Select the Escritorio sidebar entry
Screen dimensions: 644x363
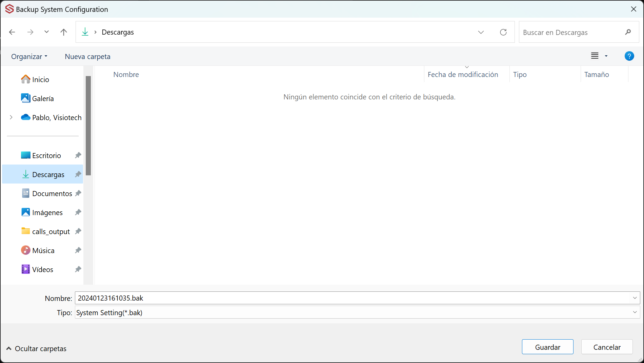pos(46,155)
